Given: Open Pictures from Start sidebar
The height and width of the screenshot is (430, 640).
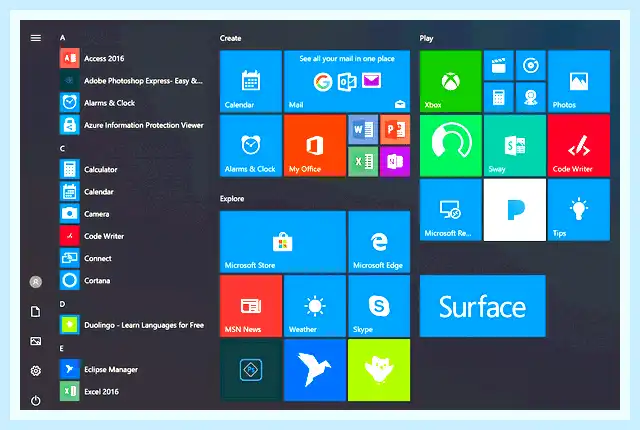Looking at the screenshot, I should tap(36, 341).
